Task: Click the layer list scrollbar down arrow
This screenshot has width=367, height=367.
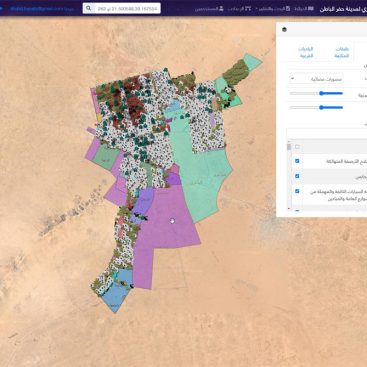Action: click(289, 208)
